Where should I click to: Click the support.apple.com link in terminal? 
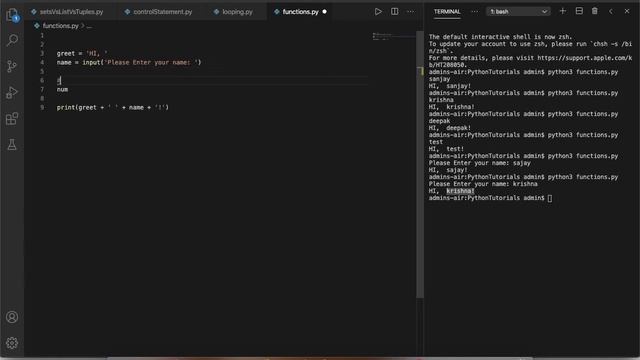530,61
